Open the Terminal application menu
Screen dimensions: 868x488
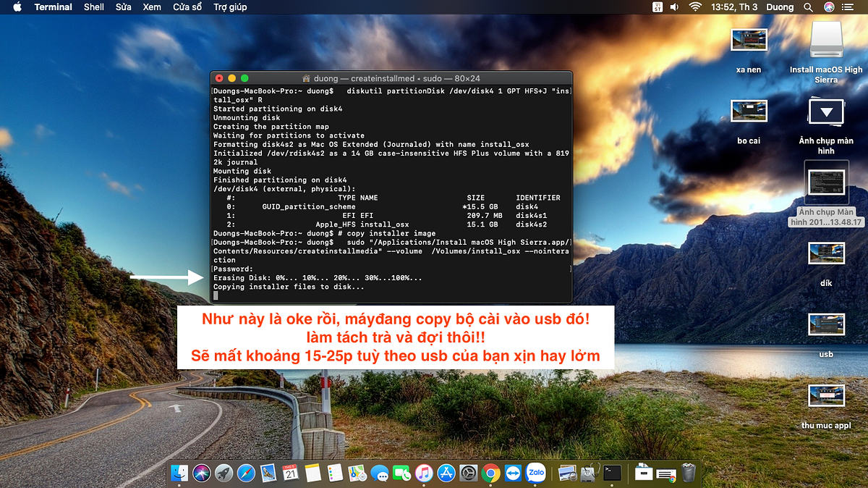coord(54,7)
